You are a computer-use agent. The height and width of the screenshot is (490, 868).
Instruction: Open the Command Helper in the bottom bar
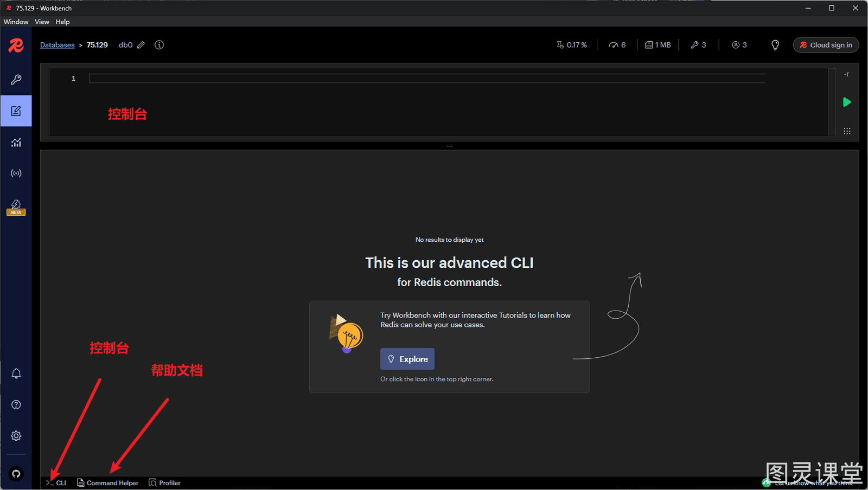pyautogui.click(x=108, y=483)
